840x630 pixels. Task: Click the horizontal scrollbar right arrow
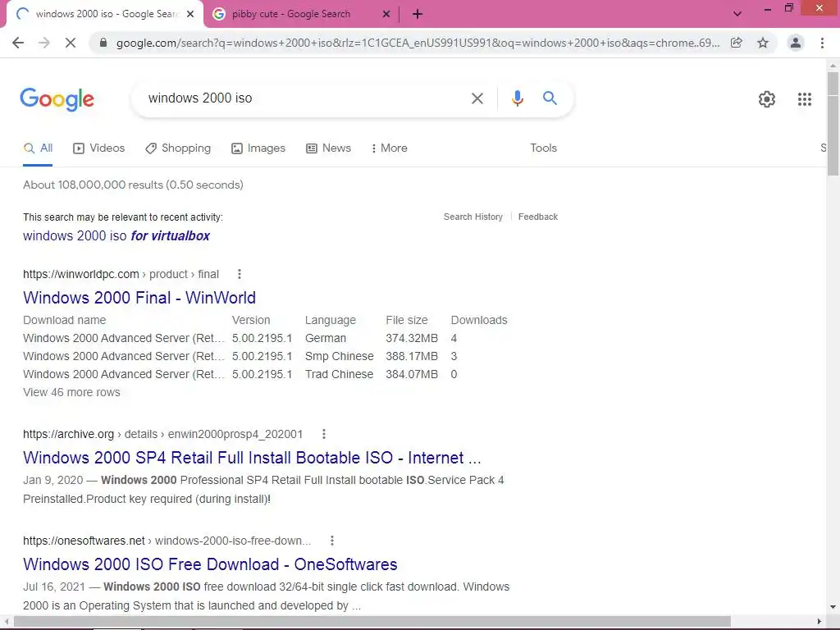click(x=819, y=622)
